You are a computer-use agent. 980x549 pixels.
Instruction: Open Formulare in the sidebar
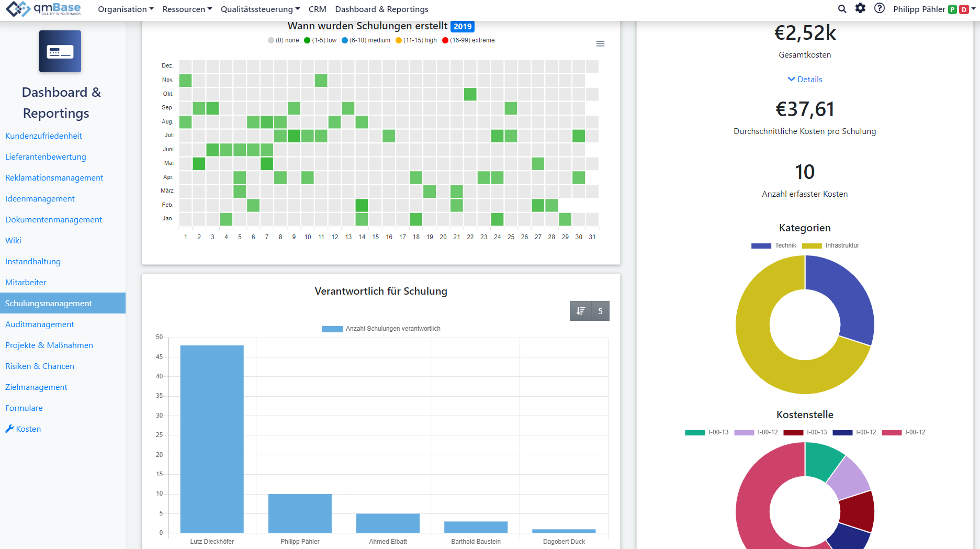[24, 408]
